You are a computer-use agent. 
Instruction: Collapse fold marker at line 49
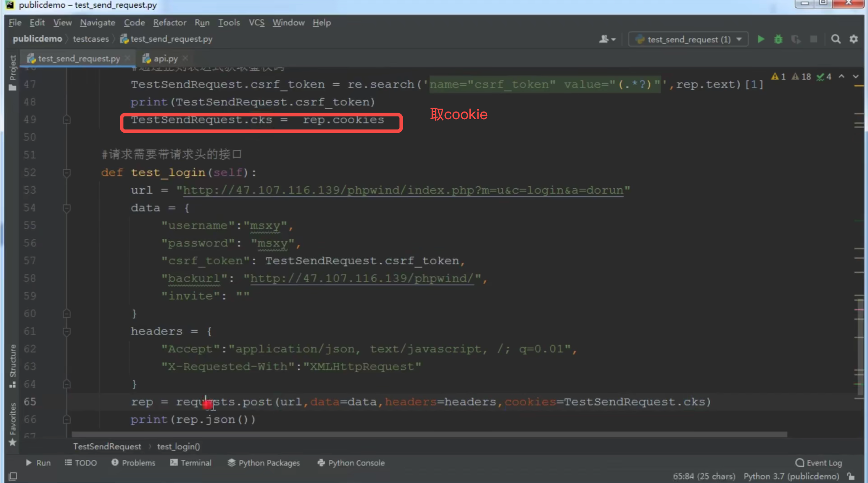click(x=67, y=120)
